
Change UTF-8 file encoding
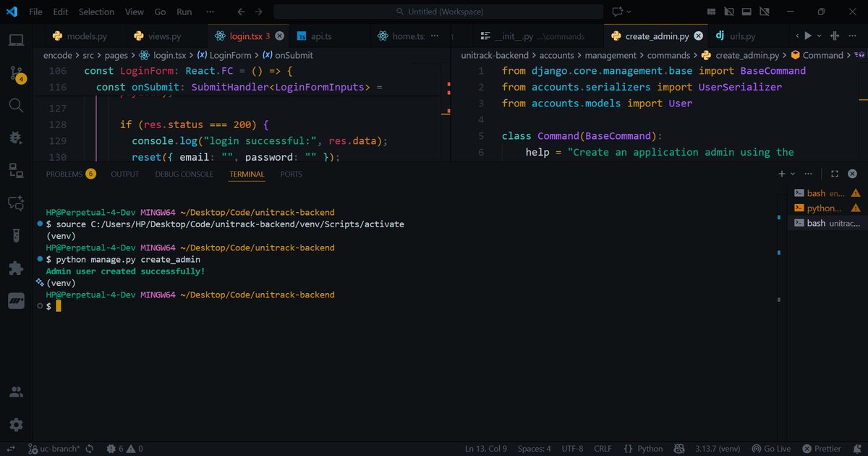[571, 449]
